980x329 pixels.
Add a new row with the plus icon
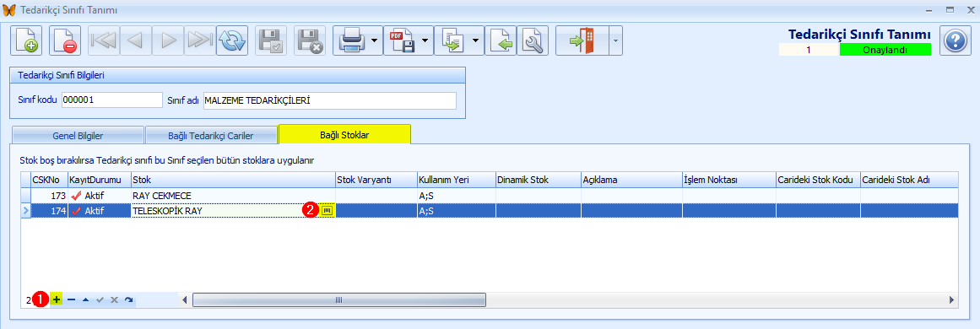coord(57,299)
